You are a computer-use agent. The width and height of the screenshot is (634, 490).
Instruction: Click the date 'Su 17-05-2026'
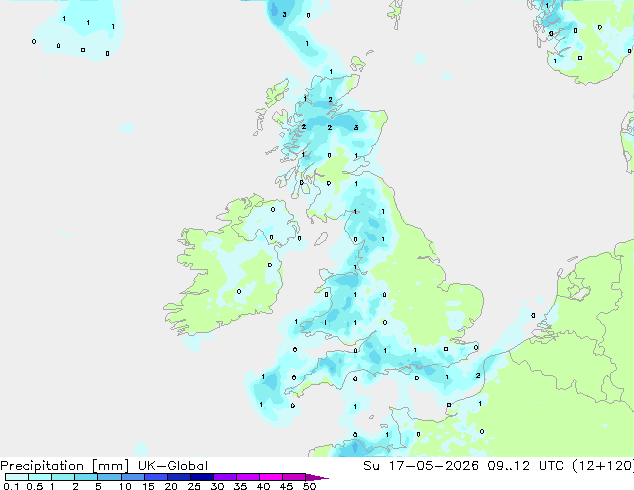pos(421,466)
